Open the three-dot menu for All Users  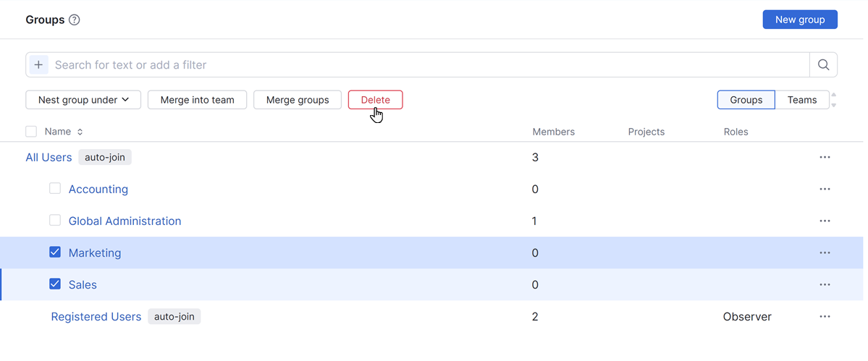[825, 158]
